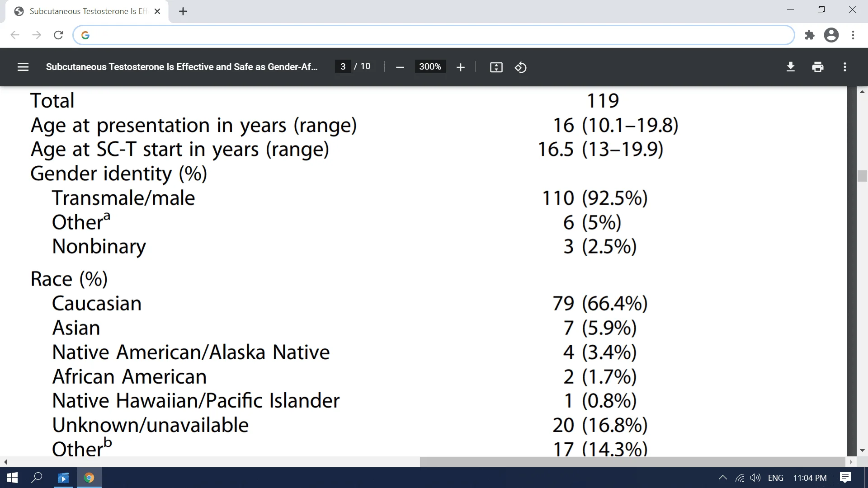The height and width of the screenshot is (488, 868).
Task: Click the rotate page icon
Action: 520,67
